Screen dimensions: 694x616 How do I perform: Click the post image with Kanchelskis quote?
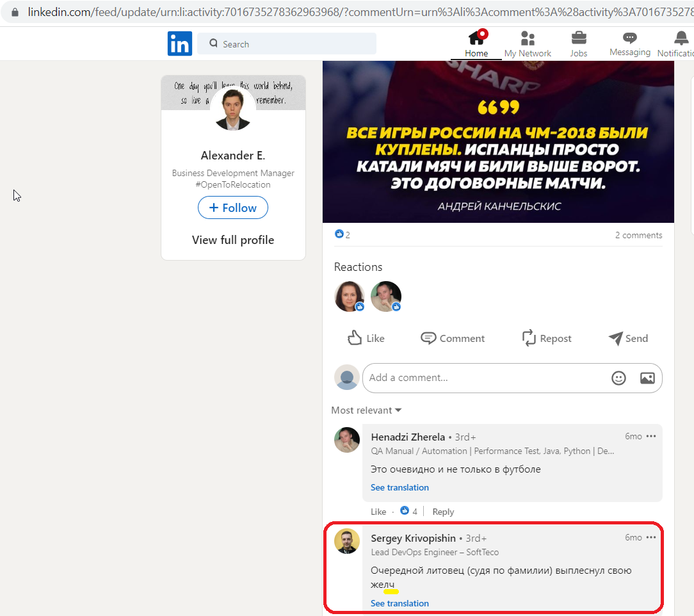[x=498, y=142]
